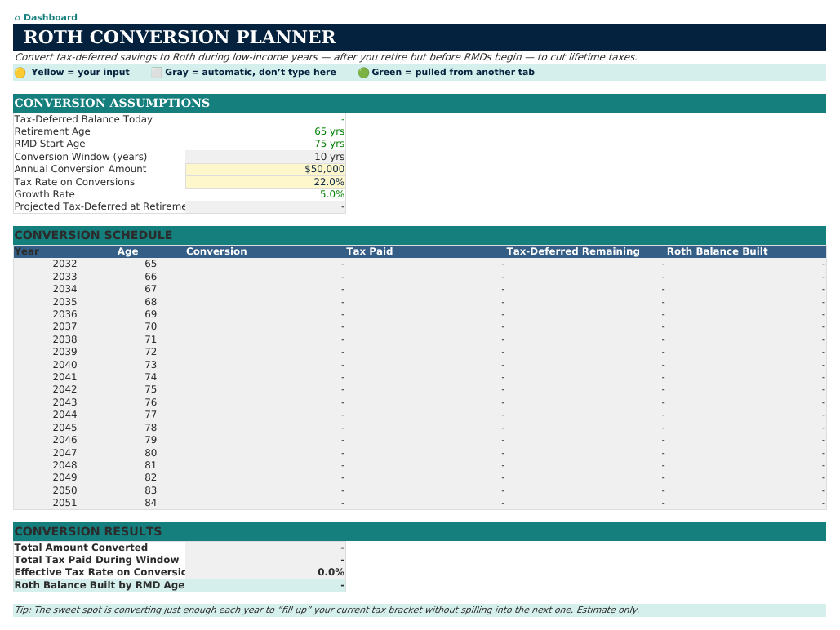The height and width of the screenshot is (630, 840).
Task: Click the Roth Balance Built by RMD Age label
Action: point(100,586)
